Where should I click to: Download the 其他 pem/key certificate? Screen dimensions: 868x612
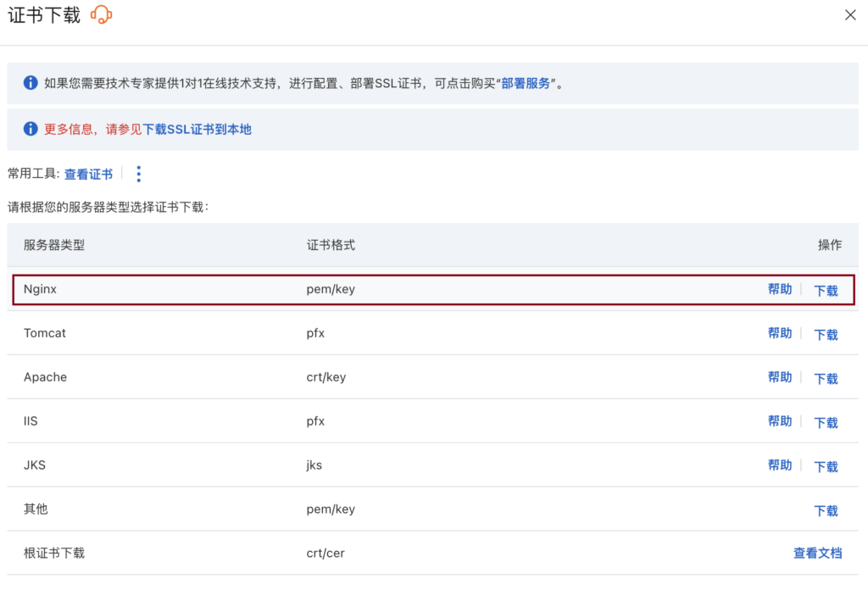click(x=826, y=510)
